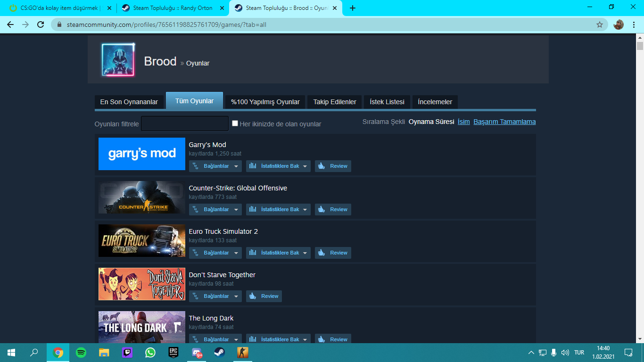Expand İstatistiklere Bak for Euro Truck Simulator 2

tap(278, 253)
